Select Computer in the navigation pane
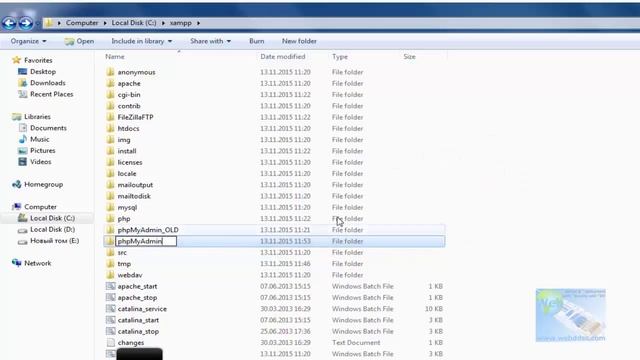 40,207
